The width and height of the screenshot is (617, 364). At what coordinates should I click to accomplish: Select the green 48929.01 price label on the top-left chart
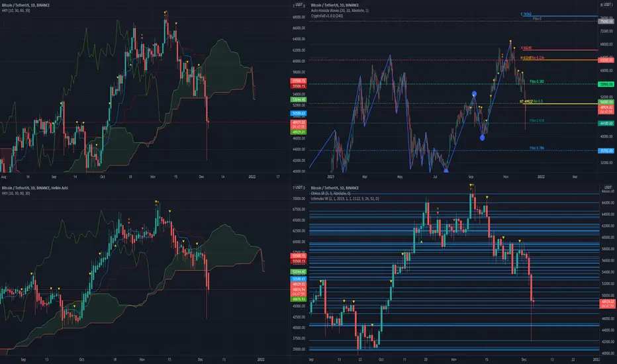point(299,132)
